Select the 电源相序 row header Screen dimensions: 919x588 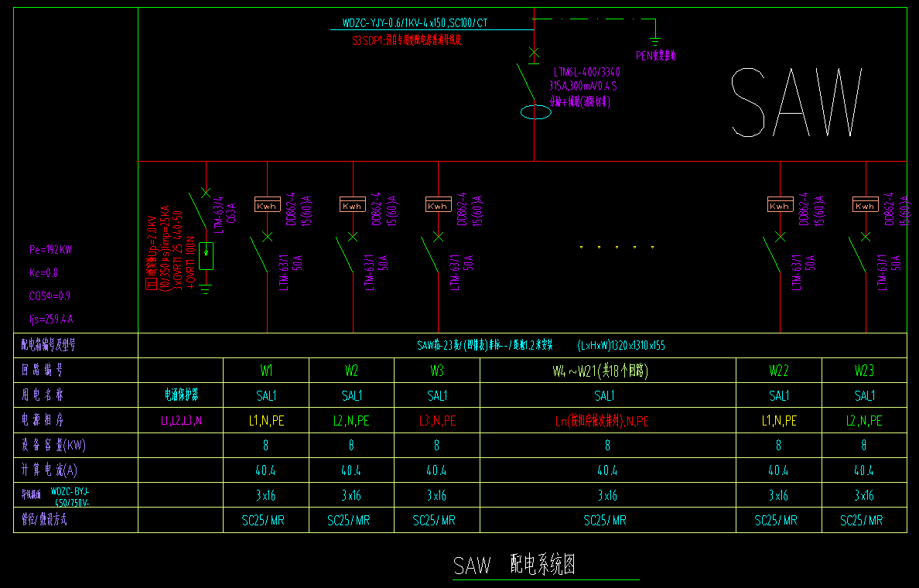42,420
